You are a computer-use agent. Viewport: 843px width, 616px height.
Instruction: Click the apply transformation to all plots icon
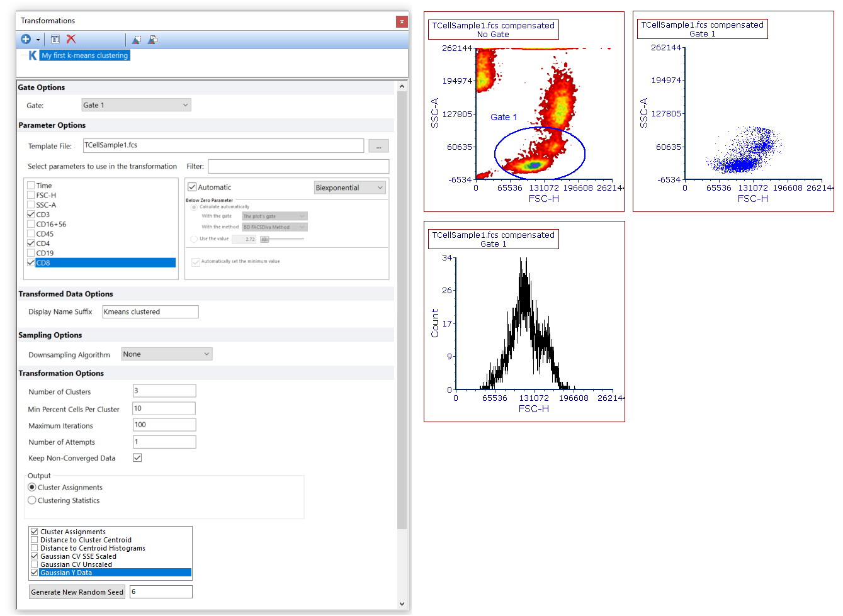[x=152, y=40]
